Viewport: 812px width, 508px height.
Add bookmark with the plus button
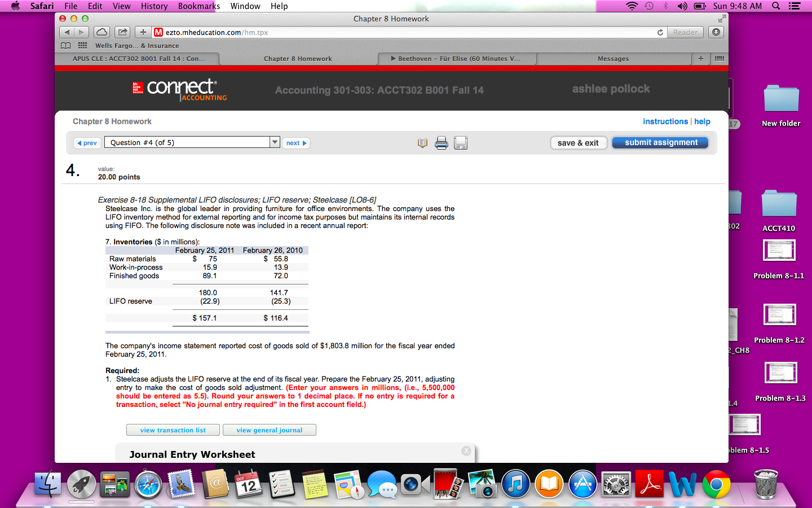(143, 32)
